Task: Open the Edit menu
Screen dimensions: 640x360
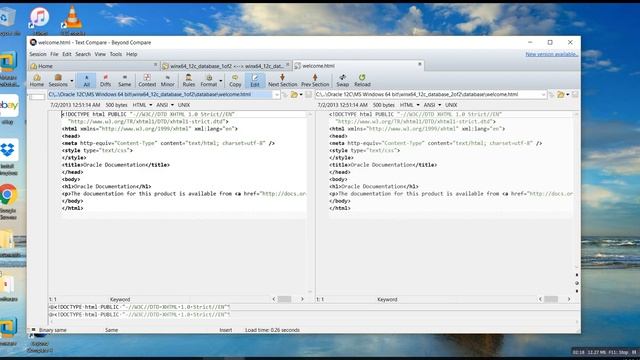Action: click(67, 54)
